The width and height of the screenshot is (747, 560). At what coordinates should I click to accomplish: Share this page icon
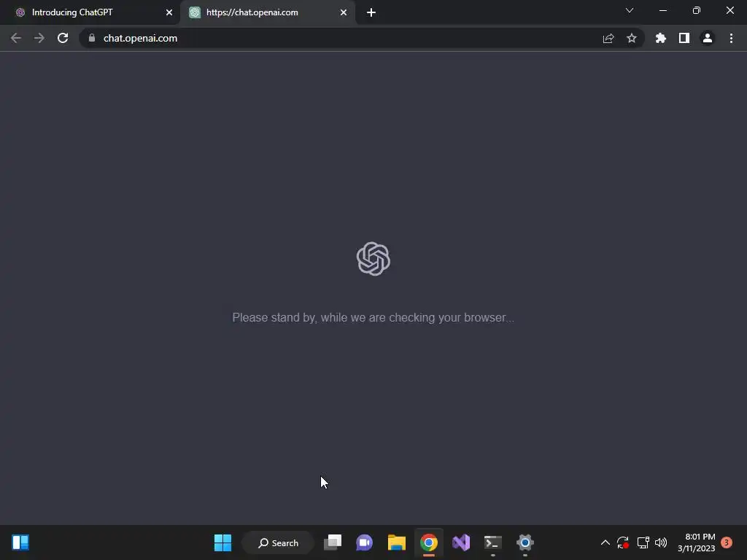pos(608,38)
